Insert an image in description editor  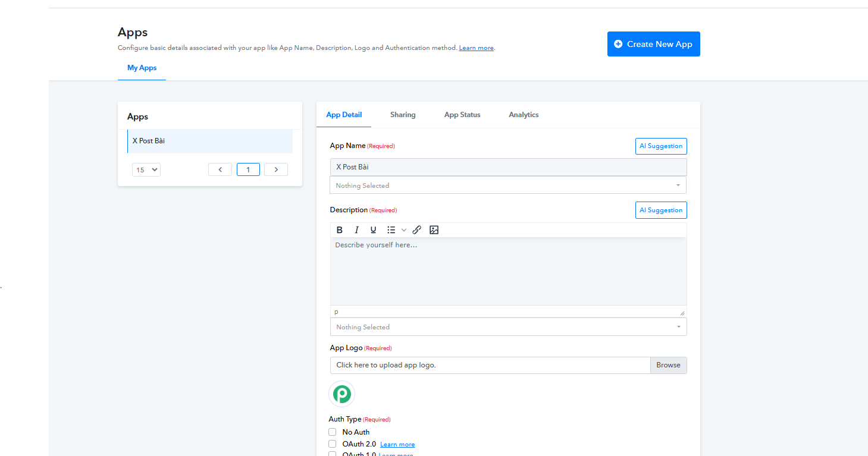pos(434,230)
